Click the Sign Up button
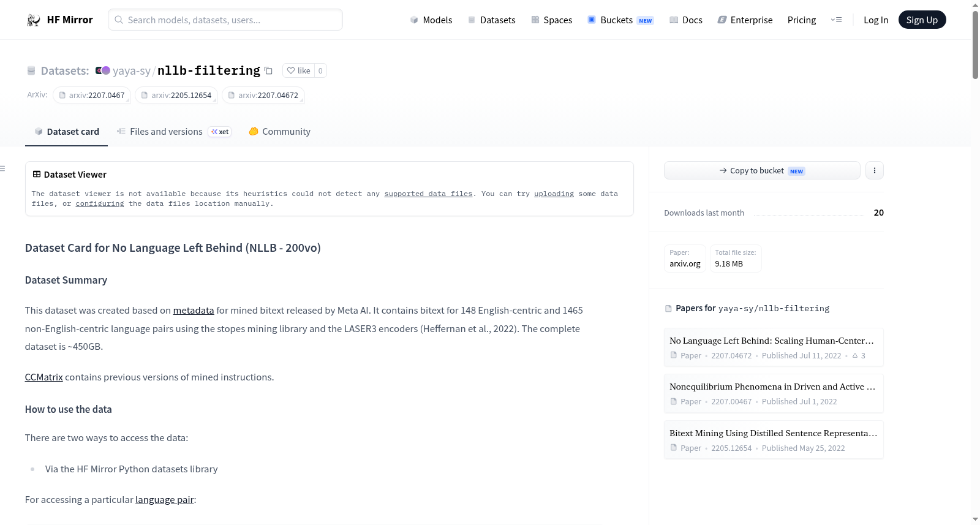This screenshot has width=980, height=525. click(x=922, y=20)
